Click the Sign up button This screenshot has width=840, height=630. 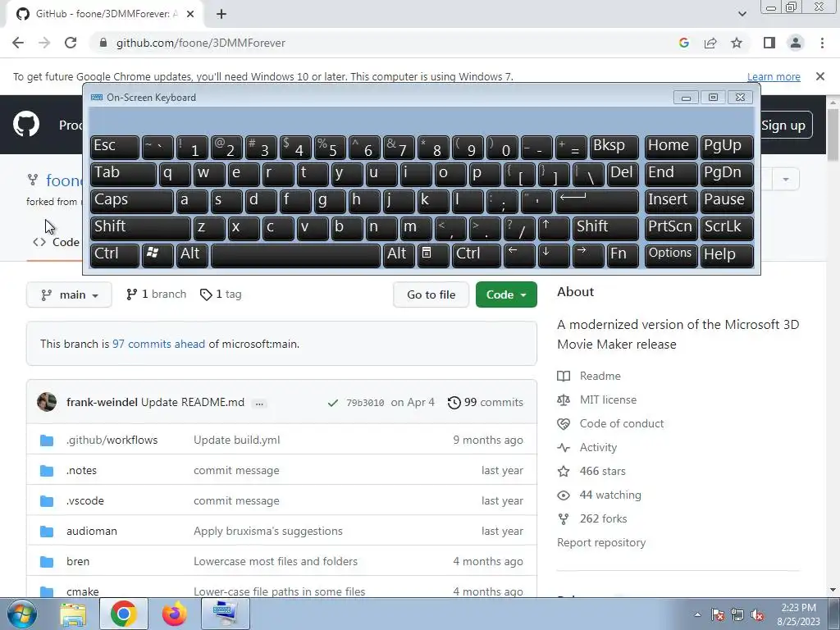(783, 126)
